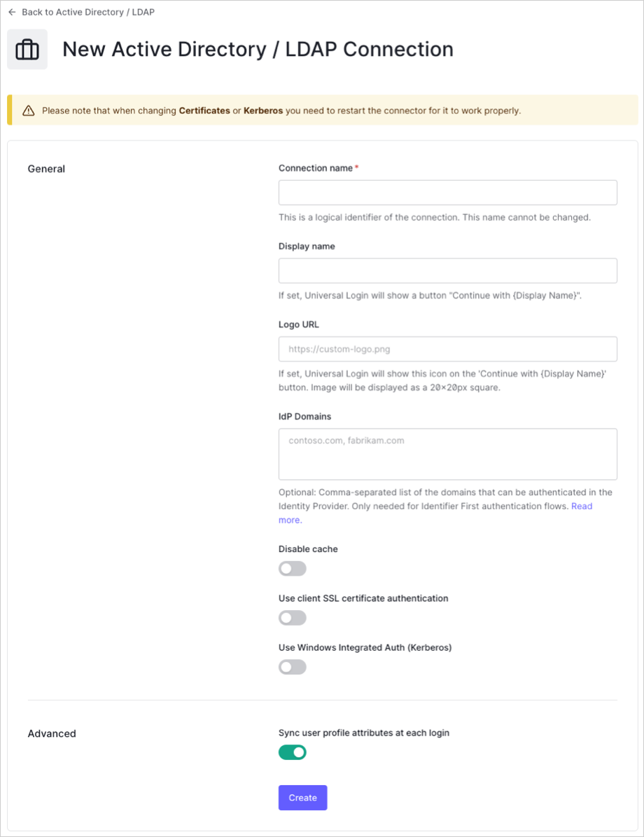Click the Connection name input field
This screenshot has width=644, height=837.
pyautogui.click(x=447, y=192)
